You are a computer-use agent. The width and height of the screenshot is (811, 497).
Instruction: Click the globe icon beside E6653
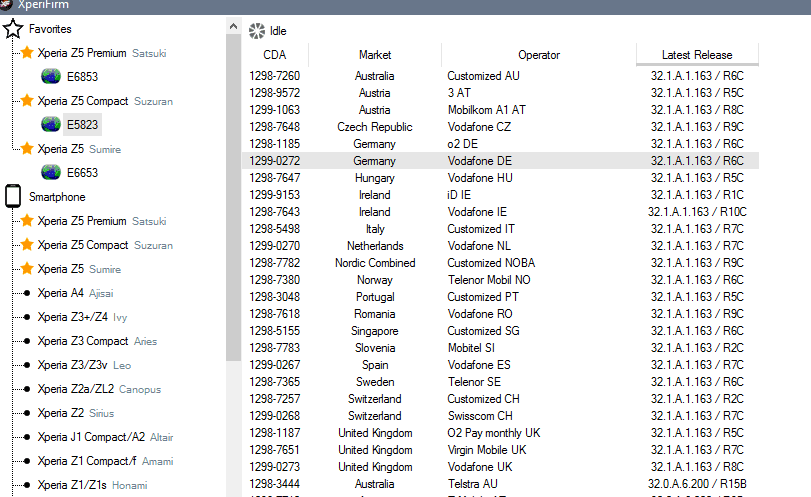pyautogui.click(x=51, y=172)
